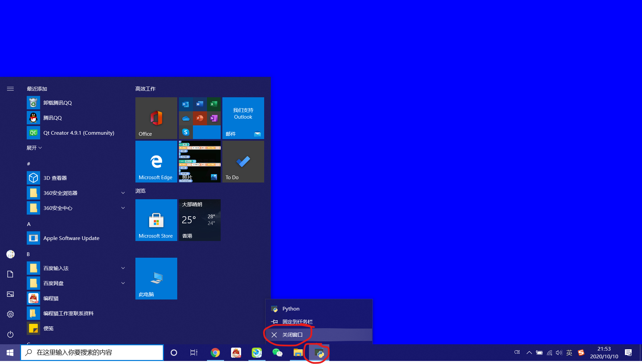The width and height of the screenshot is (642, 364).
Task: Open 编程猫工作室联系资料 folder entry
Action: tap(77, 313)
